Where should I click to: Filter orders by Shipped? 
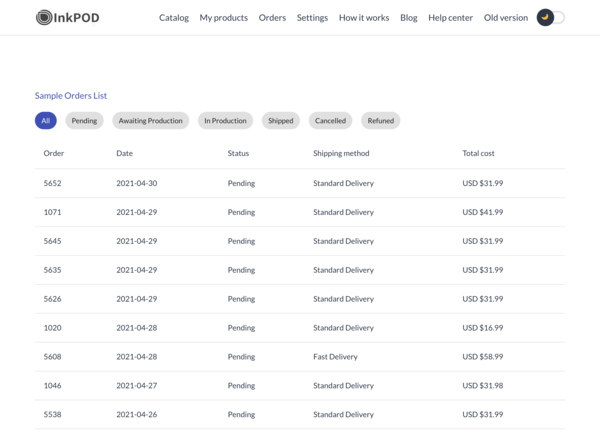[280, 120]
